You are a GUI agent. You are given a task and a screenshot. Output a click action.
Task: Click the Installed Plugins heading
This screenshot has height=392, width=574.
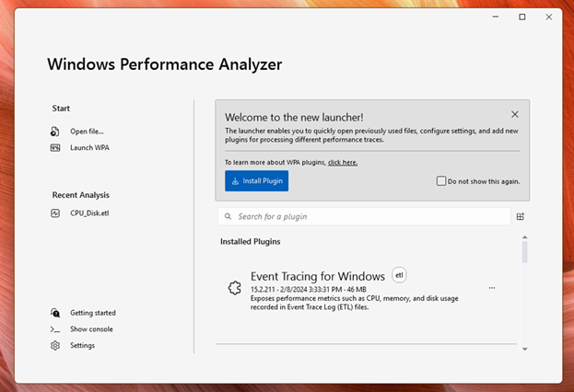coord(251,242)
